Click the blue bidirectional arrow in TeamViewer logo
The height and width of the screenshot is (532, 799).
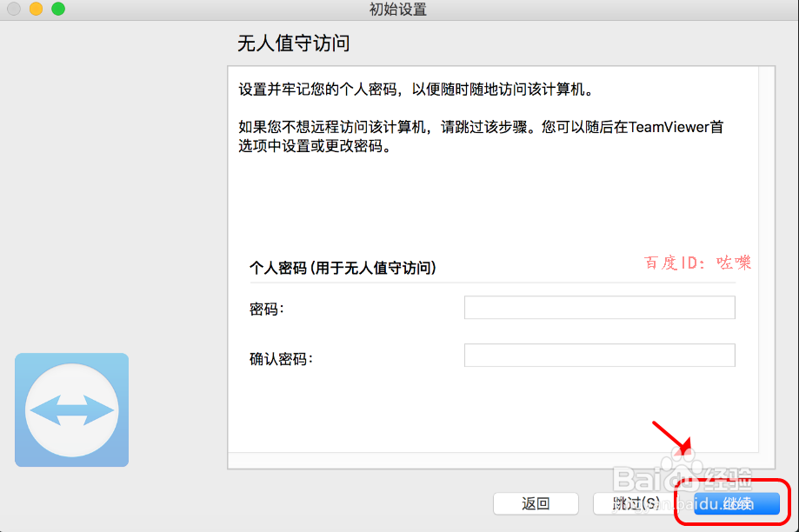tap(71, 409)
